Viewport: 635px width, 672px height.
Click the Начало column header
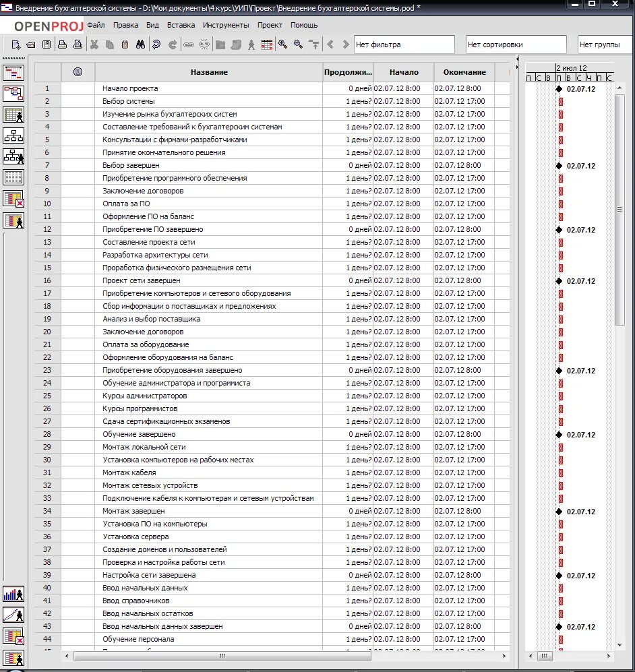(x=404, y=72)
